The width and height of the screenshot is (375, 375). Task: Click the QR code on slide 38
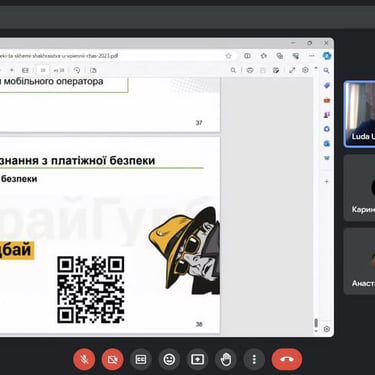tap(91, 290)
